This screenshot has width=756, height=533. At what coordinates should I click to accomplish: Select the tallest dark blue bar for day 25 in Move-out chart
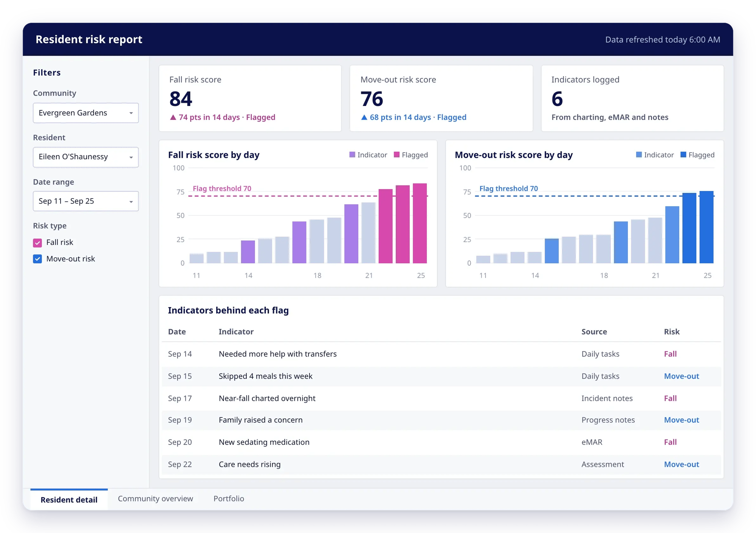click(706, 227)
